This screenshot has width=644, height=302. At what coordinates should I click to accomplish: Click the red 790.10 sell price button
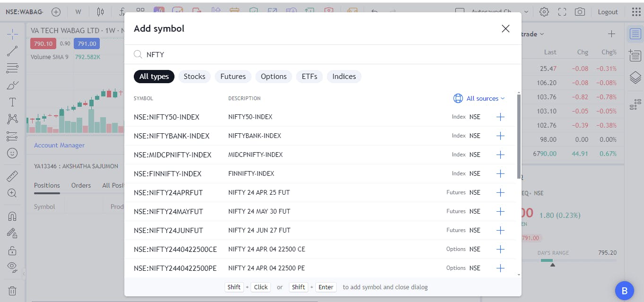[43, 43]
